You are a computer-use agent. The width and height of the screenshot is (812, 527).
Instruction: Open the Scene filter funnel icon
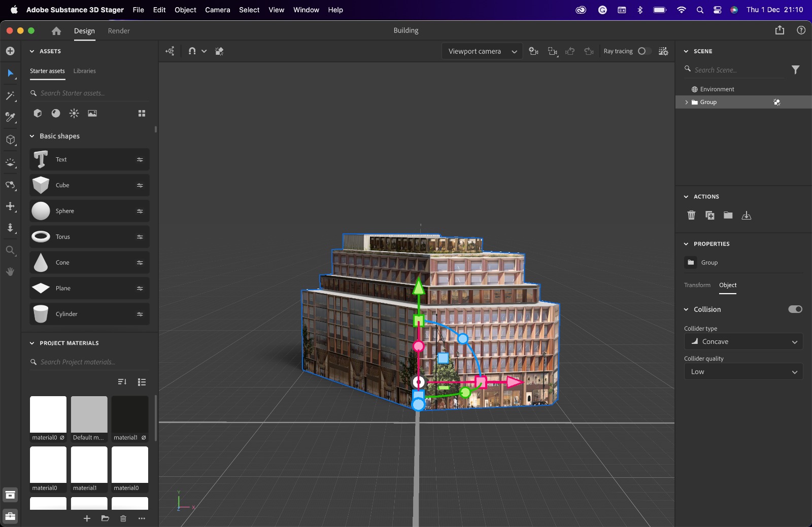tap(796, 70)
